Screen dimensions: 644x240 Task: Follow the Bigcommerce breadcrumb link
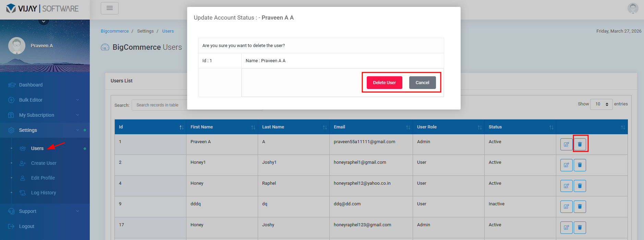coord(114,31)
